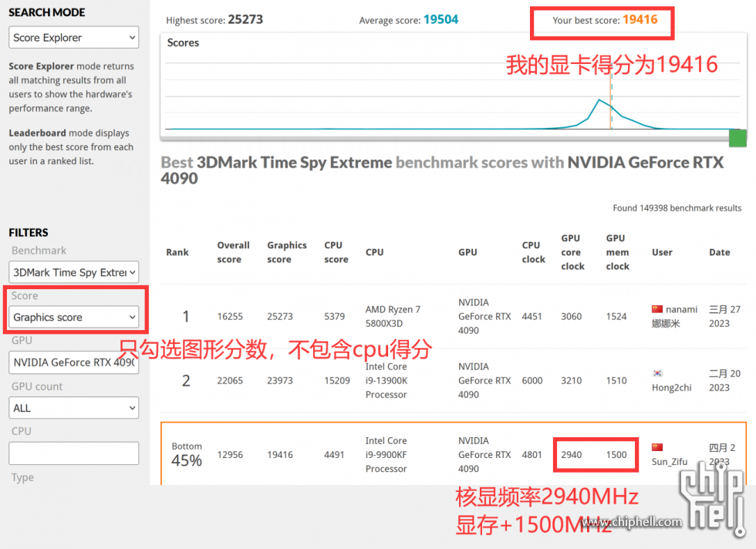
Task: Click the Date column header
Action: pos(719,252)
